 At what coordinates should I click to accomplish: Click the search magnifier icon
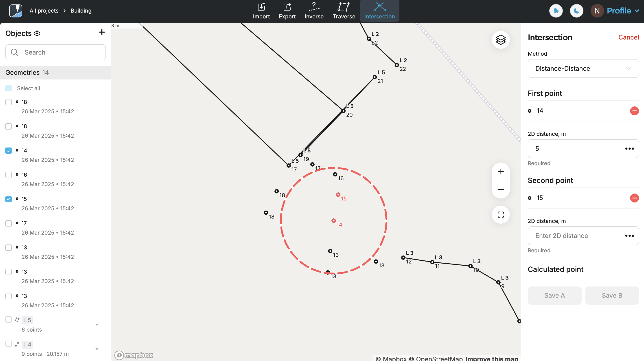coord(14,52)
